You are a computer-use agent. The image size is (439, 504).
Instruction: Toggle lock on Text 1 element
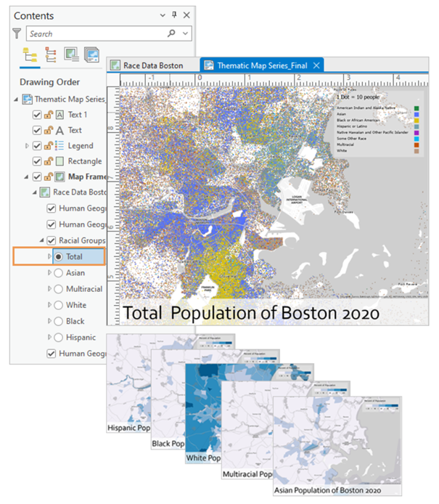(x=49, y=115)
